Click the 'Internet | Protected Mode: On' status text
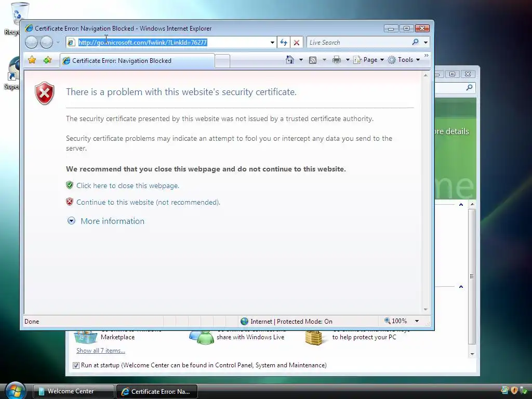 [291, 321]
